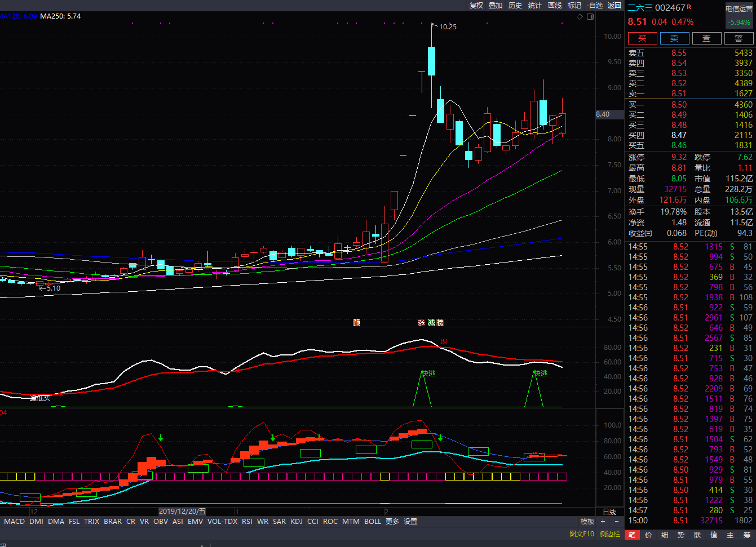Select the 主 main-force tab
The height and width of the screenshot is (547, 756).
point(730,535)
